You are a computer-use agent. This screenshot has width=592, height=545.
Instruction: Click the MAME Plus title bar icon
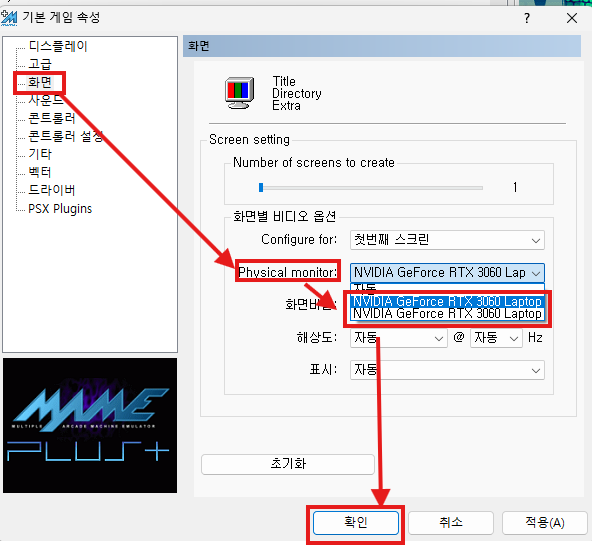coord(9,18)
